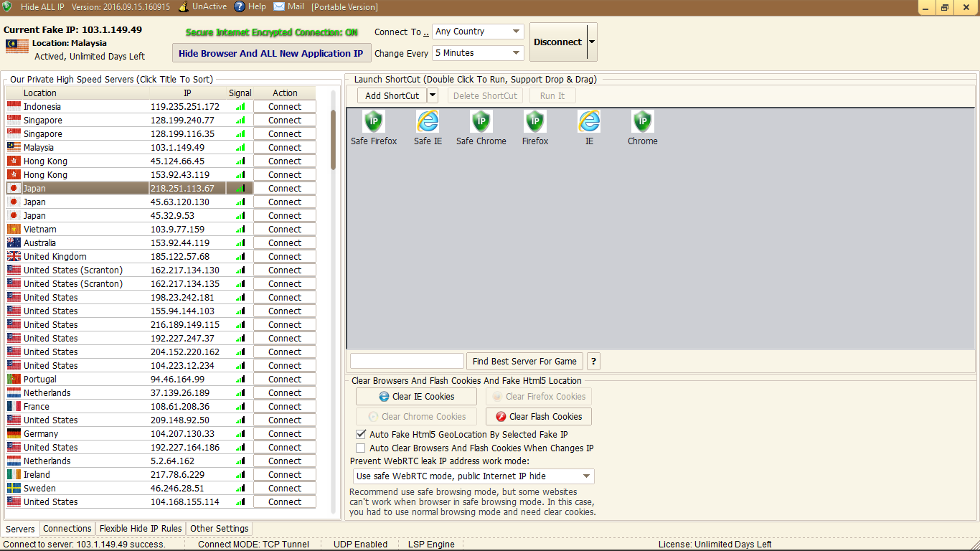
Task: Click signal bars for Indonesia server
Action: pyautogui.click(x=240, y=106)
